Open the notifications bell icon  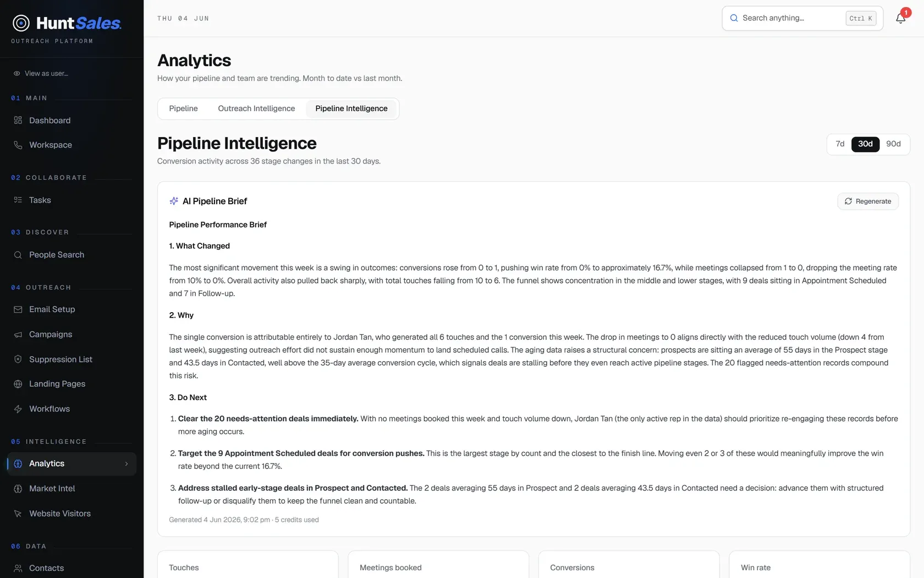coord(900,18)
